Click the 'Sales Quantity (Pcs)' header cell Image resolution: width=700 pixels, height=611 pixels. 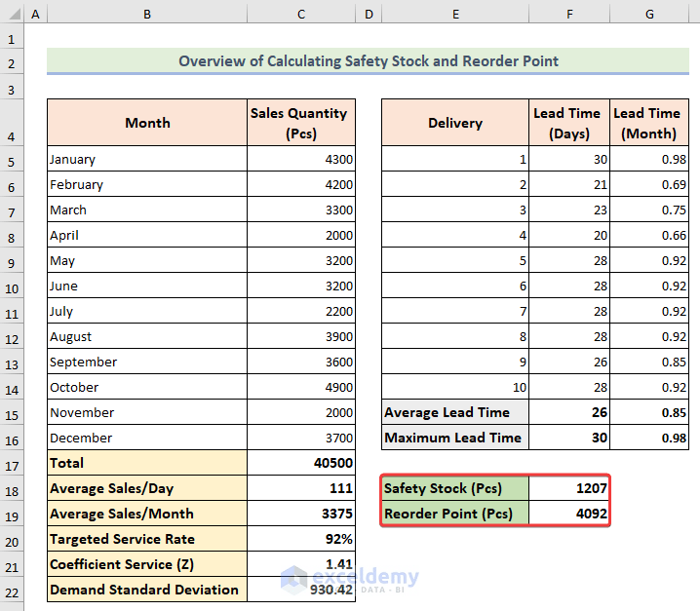pos(301,123)
